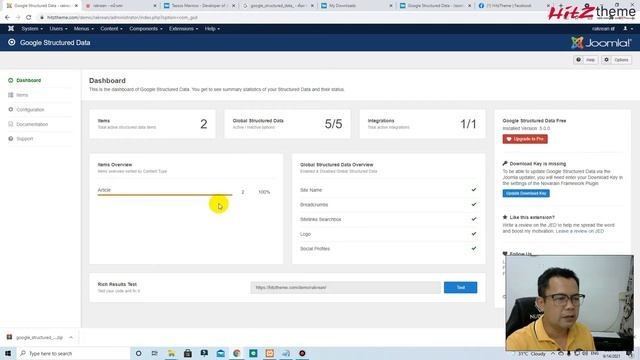This screenshot has width=640, height=360.
Task: Open Microsoft Store from taskbar
Action: point(188,353)
